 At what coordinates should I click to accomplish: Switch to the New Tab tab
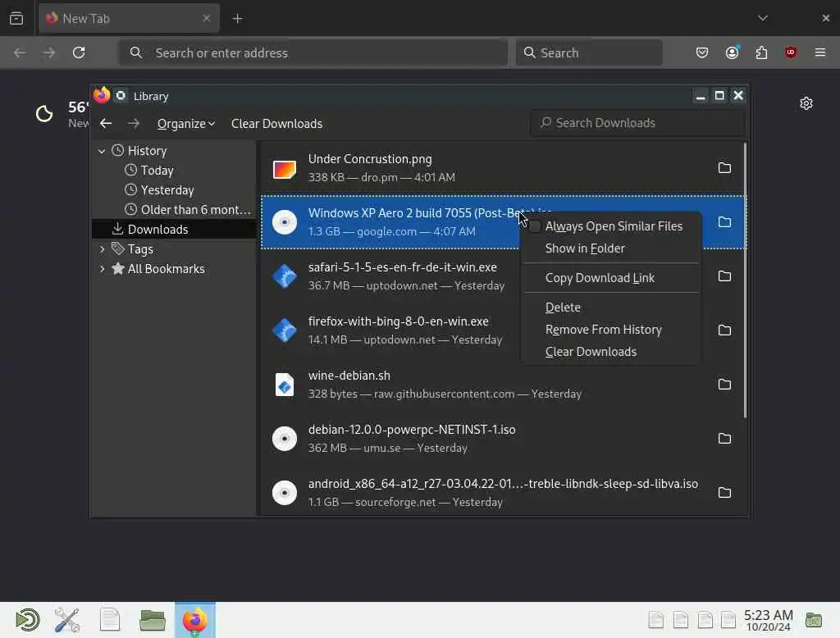pyautogui.click(x=129, y=19)
